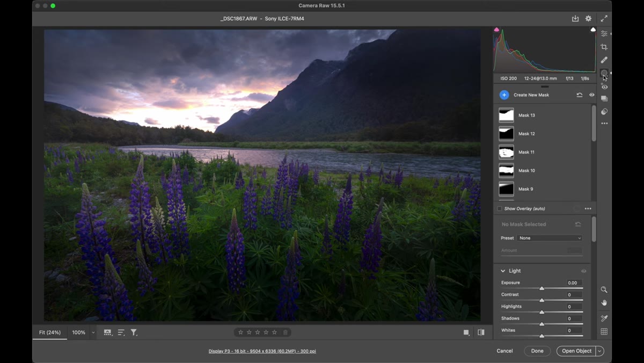Select Mask 12 in the mask list
This screenshot has width=644, height=363.
coord(542,134)
